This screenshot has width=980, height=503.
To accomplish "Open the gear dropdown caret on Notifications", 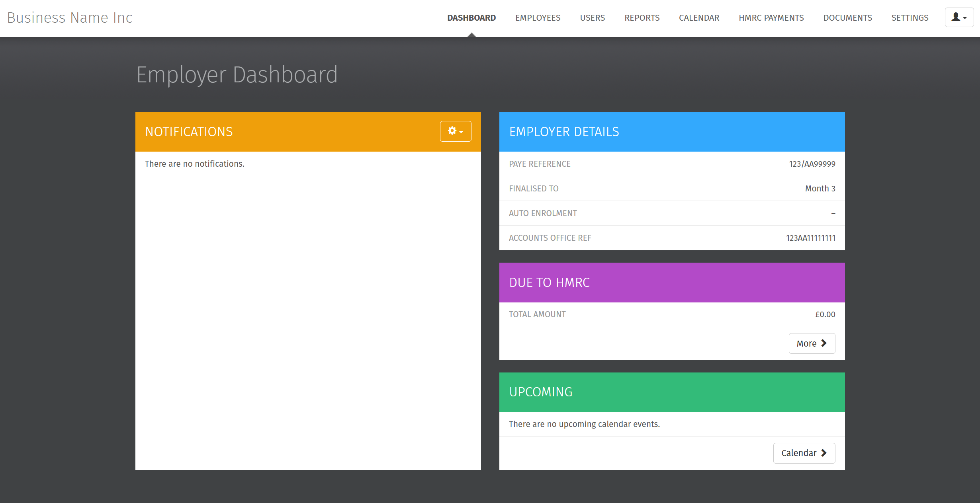I will [460, 131].
